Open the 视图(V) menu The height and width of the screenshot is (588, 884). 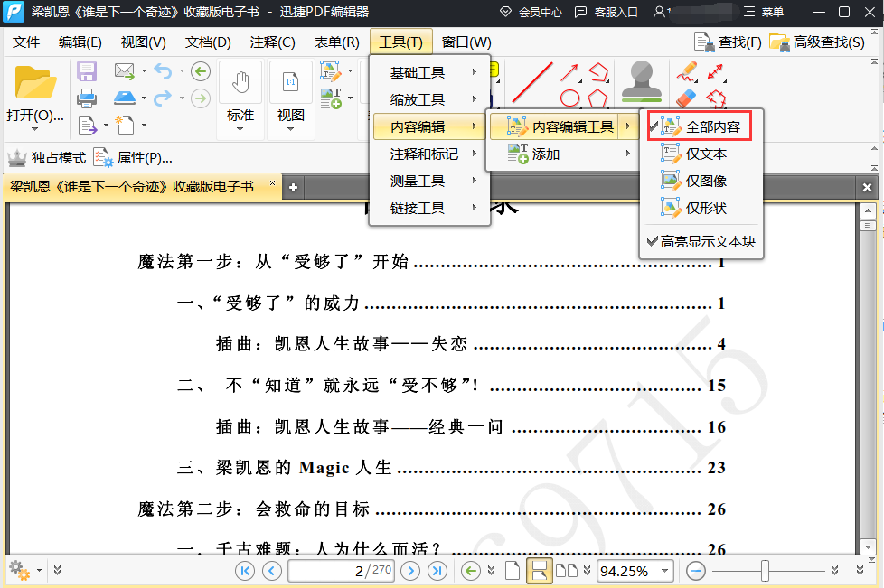pyautogui.click(x=143, y=42)
